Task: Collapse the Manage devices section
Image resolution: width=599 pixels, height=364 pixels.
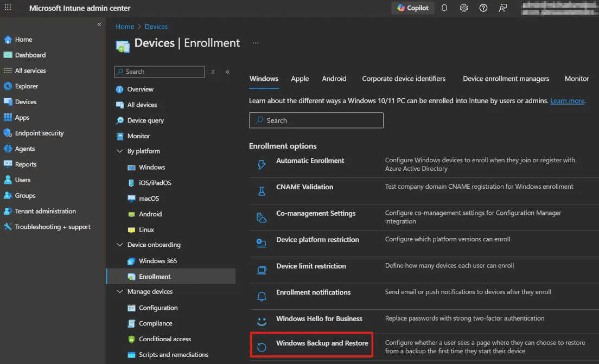Action: (x=120, y=292)
